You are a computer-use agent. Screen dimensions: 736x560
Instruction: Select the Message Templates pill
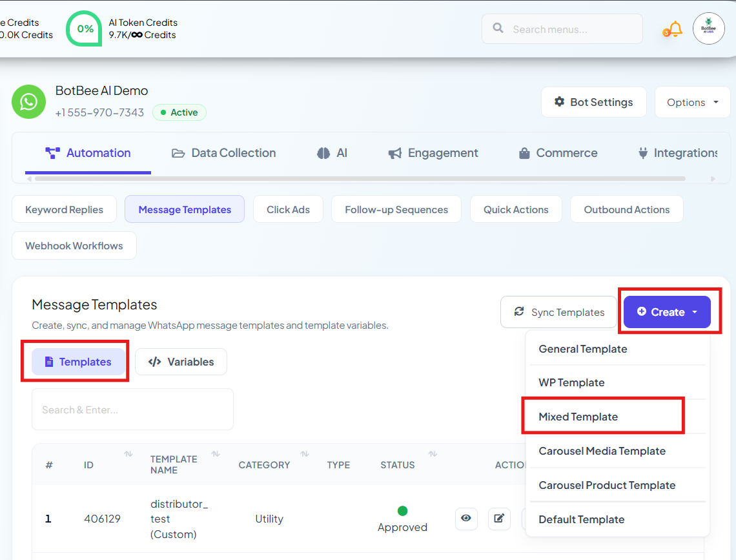[185, 209]
